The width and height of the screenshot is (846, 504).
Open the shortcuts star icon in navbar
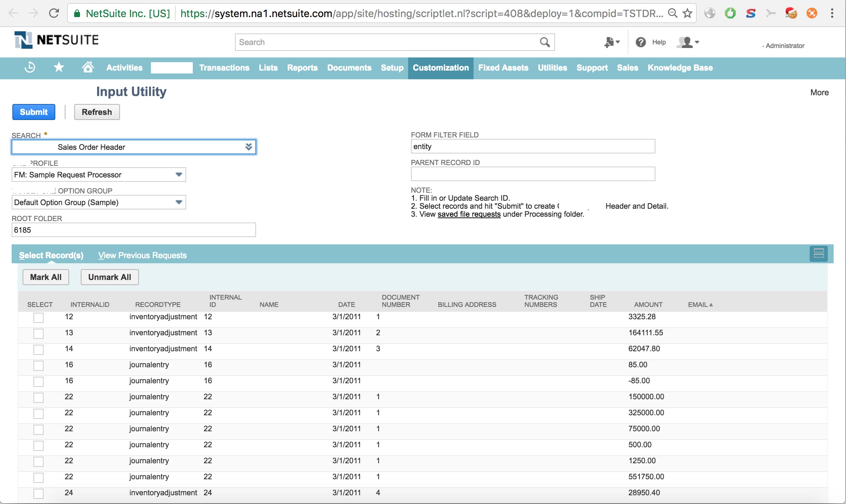pyautogui.click(x=59, y=68)
